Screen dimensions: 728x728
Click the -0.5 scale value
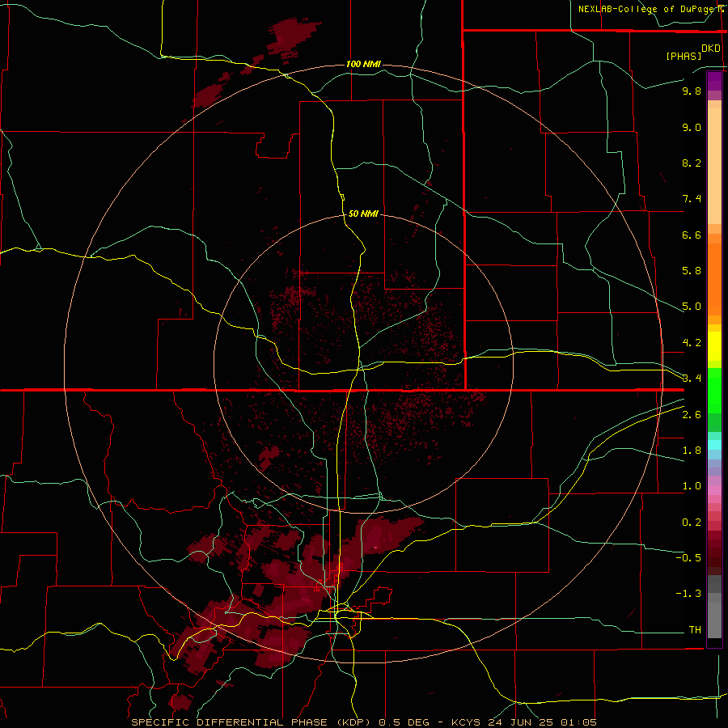pos(688,558)
